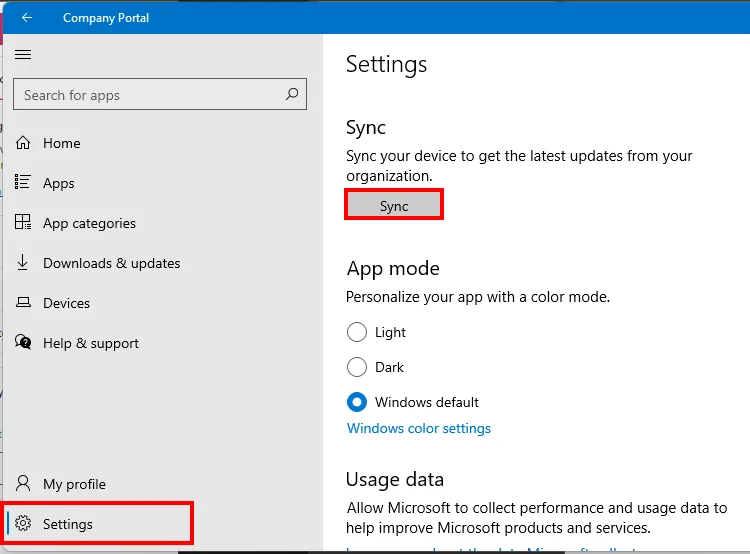Click the Sync section heading
The image size is (750, 554).
coord(366,128)
